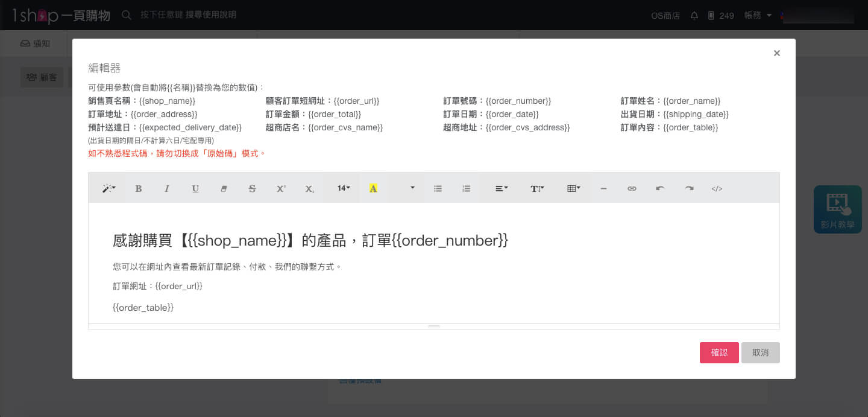This screenshot has height=417, width=868.
Task: Insert a horizontal line
Action: (x=603, y=188)
